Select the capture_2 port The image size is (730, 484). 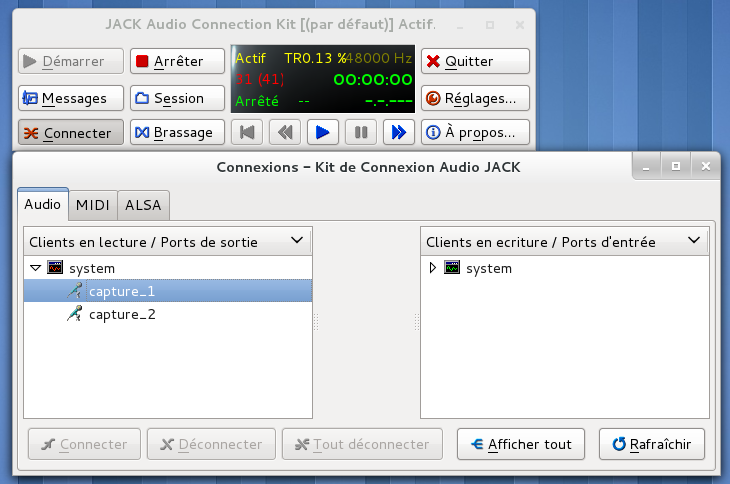121,314
